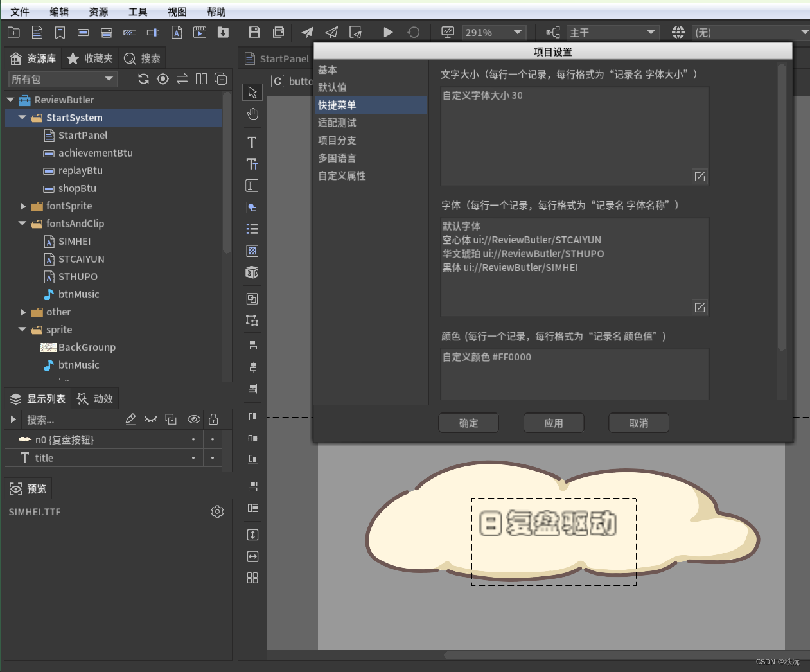
Task: Collapse the fontsAndClip folder
Action: (23, 224)
